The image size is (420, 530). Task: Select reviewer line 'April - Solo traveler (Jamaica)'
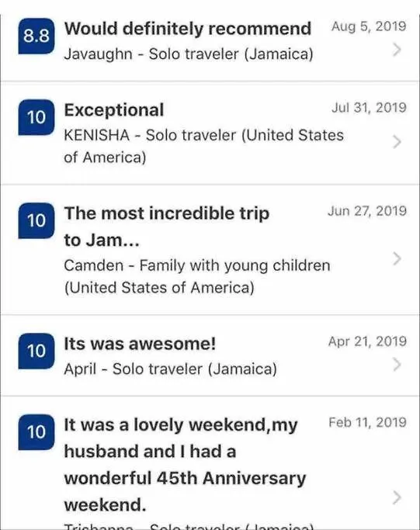171,369
